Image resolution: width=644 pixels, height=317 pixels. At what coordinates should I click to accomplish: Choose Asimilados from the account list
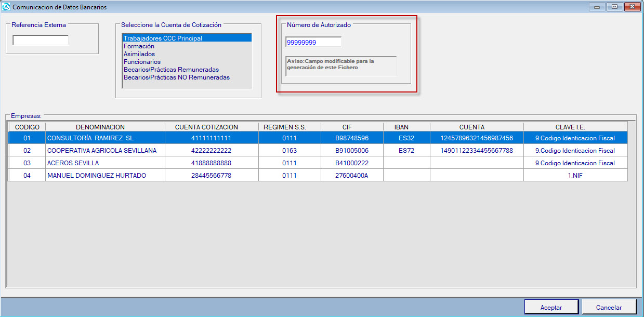[139, 54]
